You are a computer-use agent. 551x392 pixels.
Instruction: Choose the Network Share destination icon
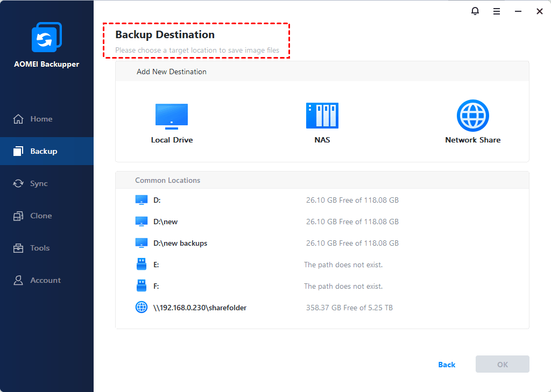(x=472, y=116)
